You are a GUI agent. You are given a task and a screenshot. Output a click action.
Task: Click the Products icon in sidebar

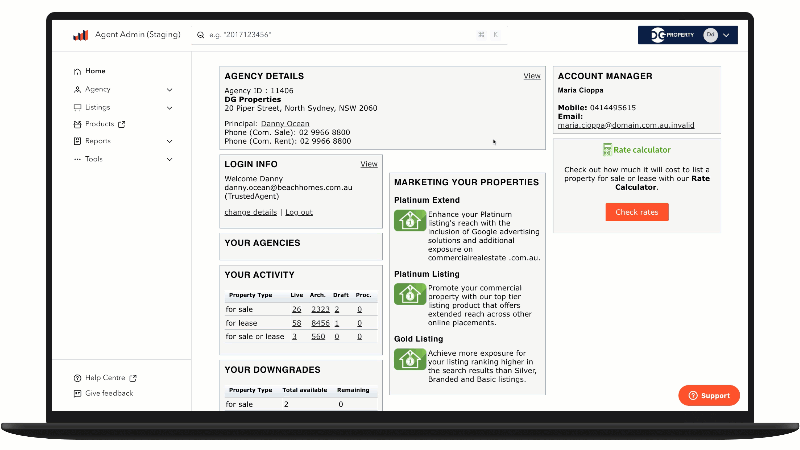point(78,124)
